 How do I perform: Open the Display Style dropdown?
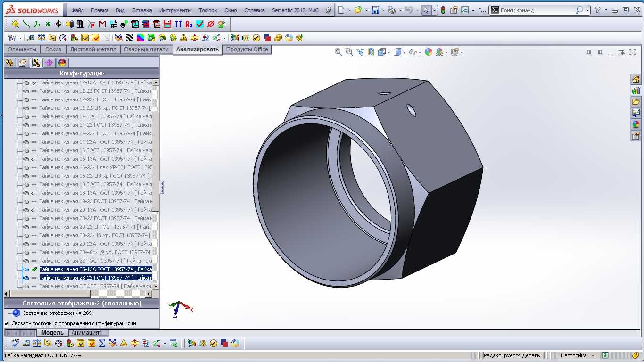404,52
